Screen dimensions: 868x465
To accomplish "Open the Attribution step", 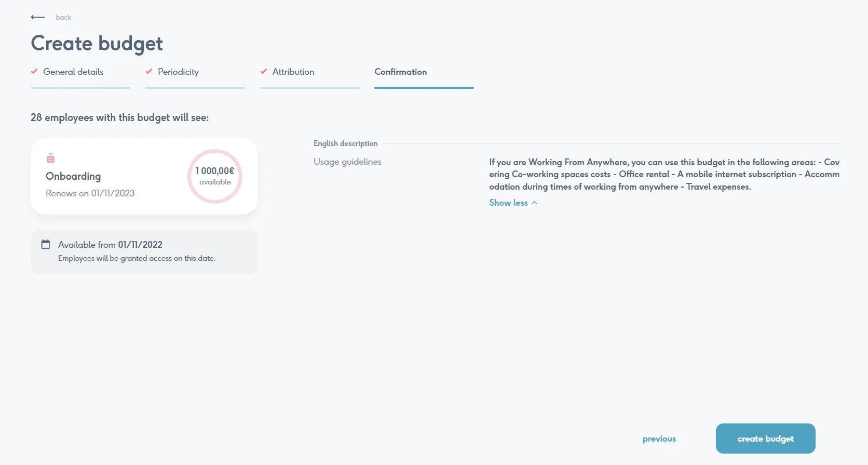I will click(x=293, y=72).
